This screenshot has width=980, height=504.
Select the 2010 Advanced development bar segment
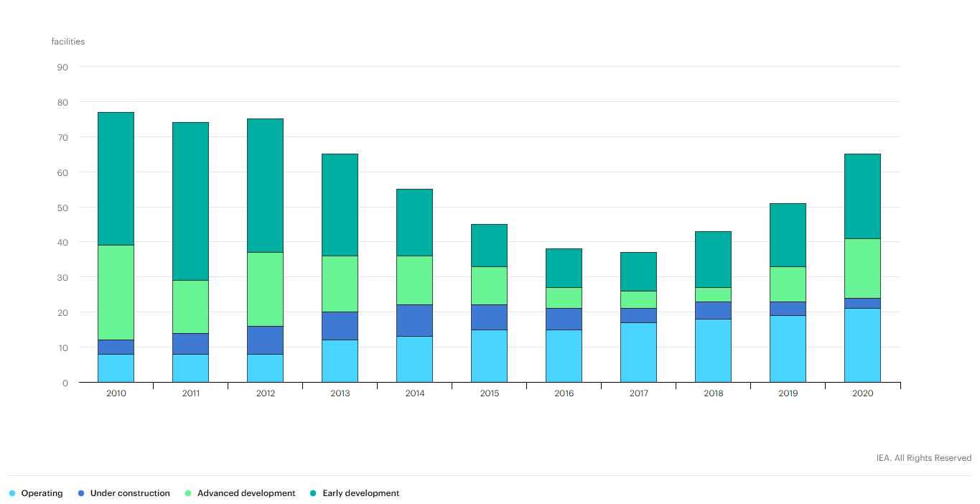pos(116,292)
